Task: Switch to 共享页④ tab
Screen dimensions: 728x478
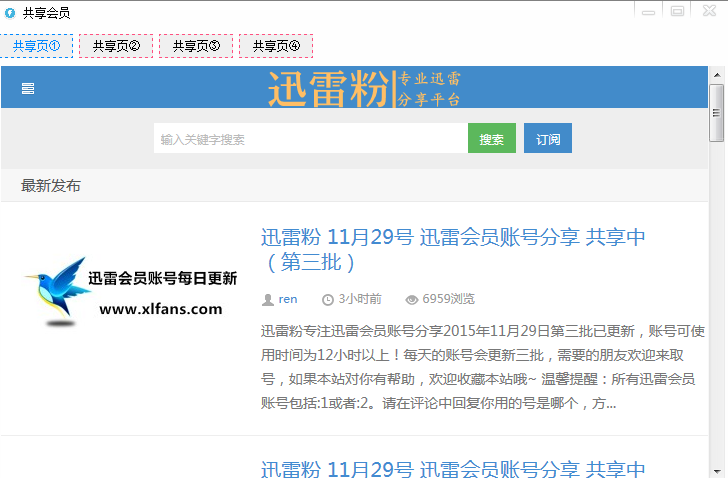Action: (276, 46)
